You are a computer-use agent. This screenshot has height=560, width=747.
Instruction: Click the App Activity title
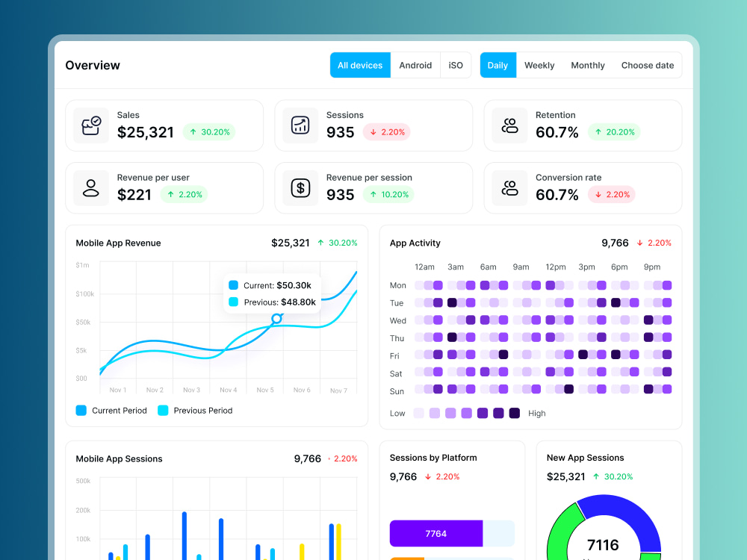[x=415, y=243]
